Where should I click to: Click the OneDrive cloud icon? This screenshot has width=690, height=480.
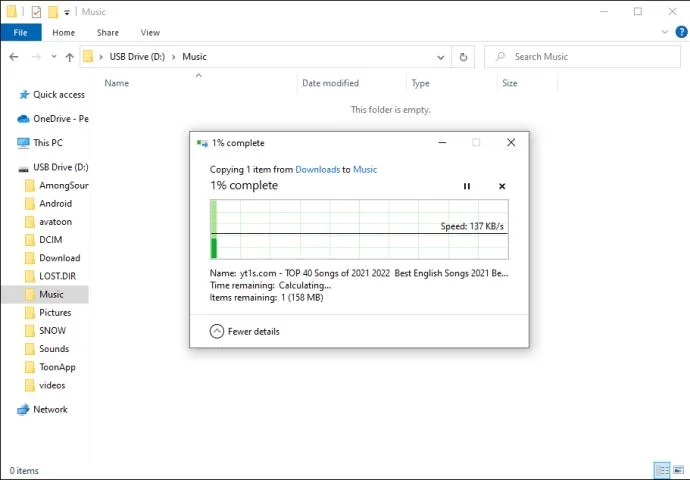(x=23, y=119)
